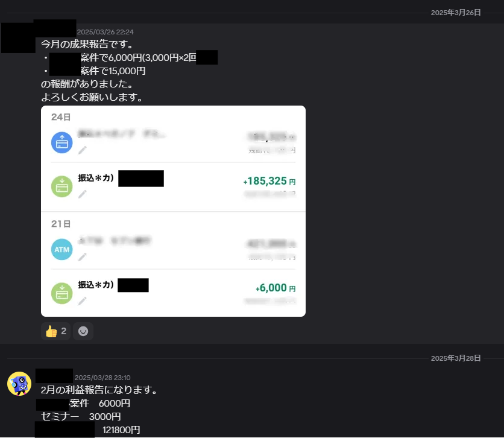
Task: Open the attached bank statement image
Action: click(173, 211)
